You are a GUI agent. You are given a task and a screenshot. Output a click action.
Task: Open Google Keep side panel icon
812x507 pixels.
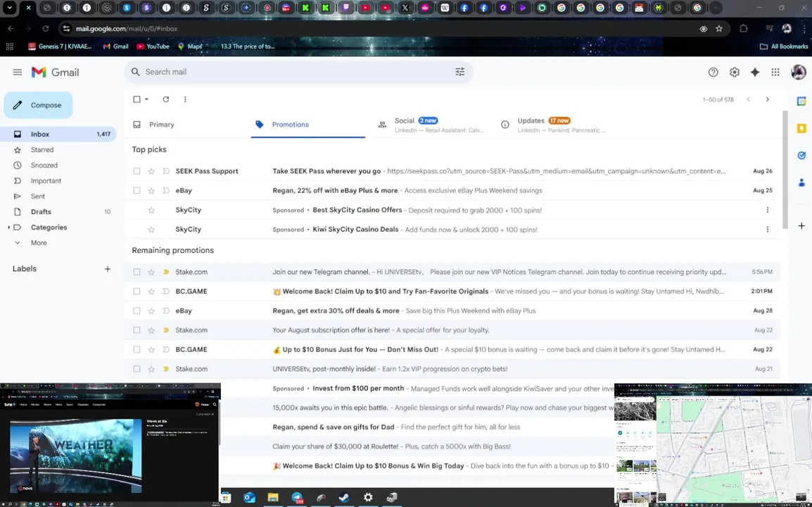point(801,128)
